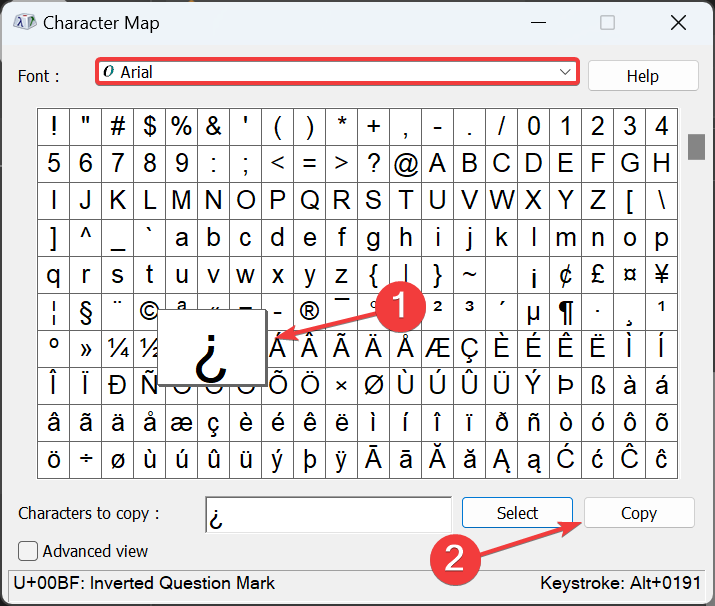Select the digit 0 character
This screenshot has height=606, width=715.
(x=534, y=127)
